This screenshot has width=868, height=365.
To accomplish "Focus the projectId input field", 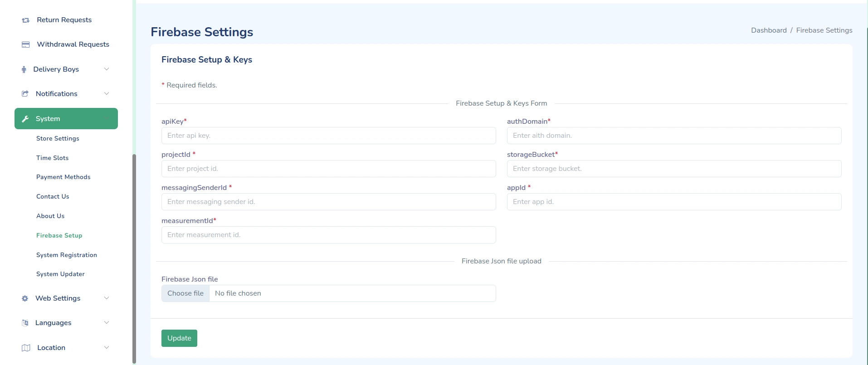I will click(329, 169).
